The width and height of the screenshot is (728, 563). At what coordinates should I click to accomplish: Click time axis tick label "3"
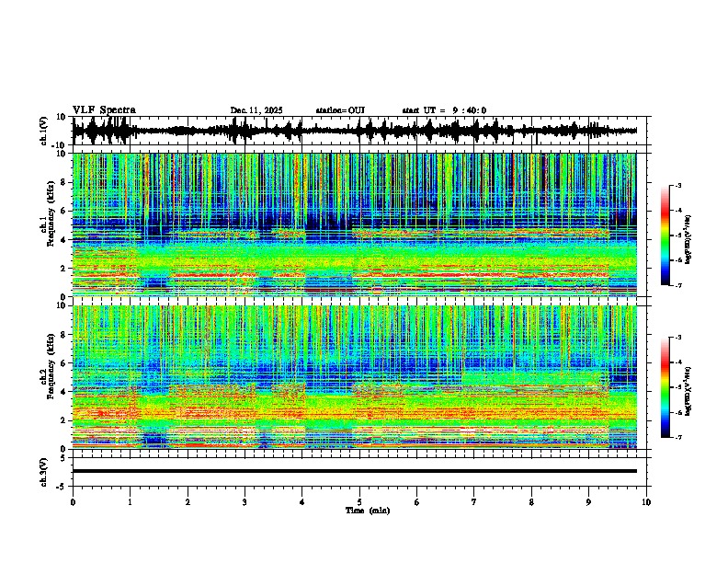pyautogui.click(x=245, y=502)
